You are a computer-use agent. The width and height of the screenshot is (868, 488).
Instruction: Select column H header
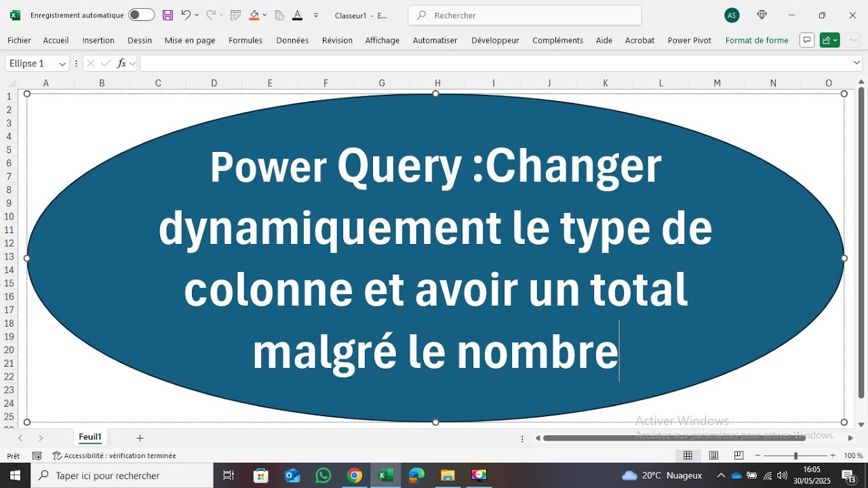pyautogui.click(x=437, y=83)
